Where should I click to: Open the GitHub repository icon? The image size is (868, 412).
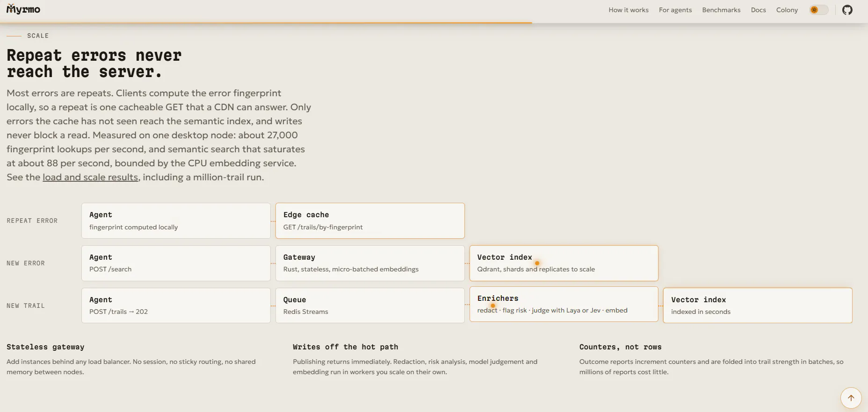point(847,10)
